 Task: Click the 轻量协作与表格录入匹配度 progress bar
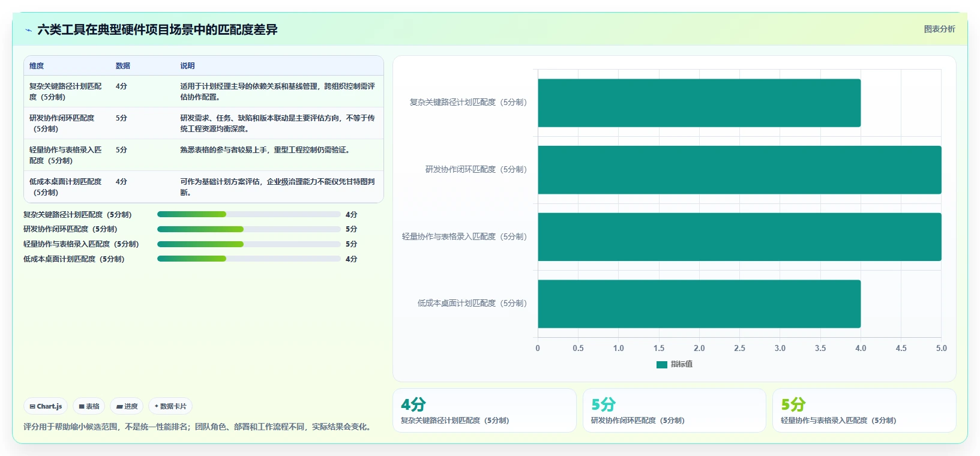point(249,244)
